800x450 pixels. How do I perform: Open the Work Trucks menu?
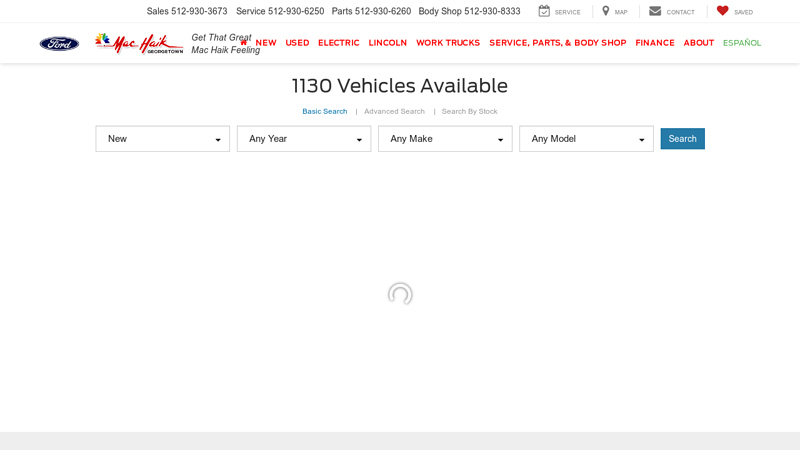pos(448,43)
